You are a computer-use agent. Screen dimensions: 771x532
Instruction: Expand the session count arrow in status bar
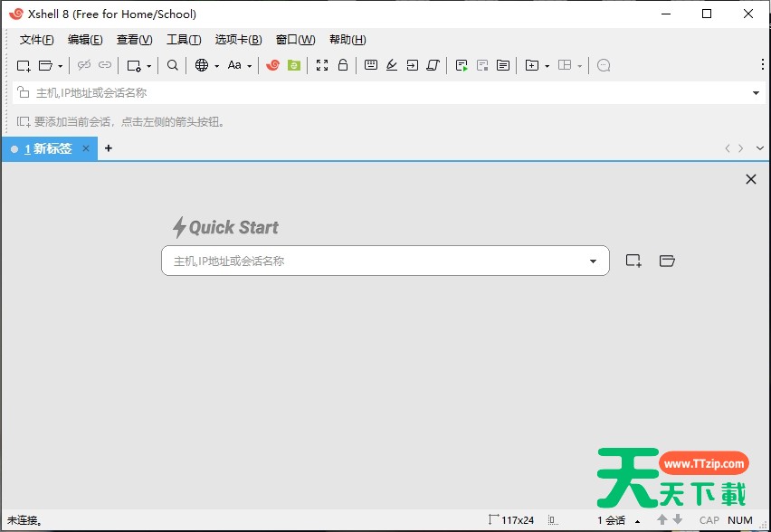(637, 521)
